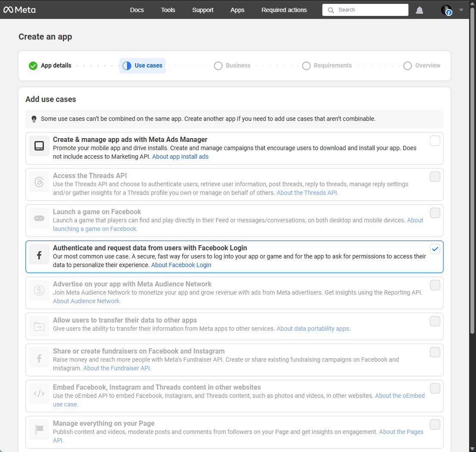Open About the Pages API link
The width and height of the screenshot is (476, 452).
click(401, 432)
